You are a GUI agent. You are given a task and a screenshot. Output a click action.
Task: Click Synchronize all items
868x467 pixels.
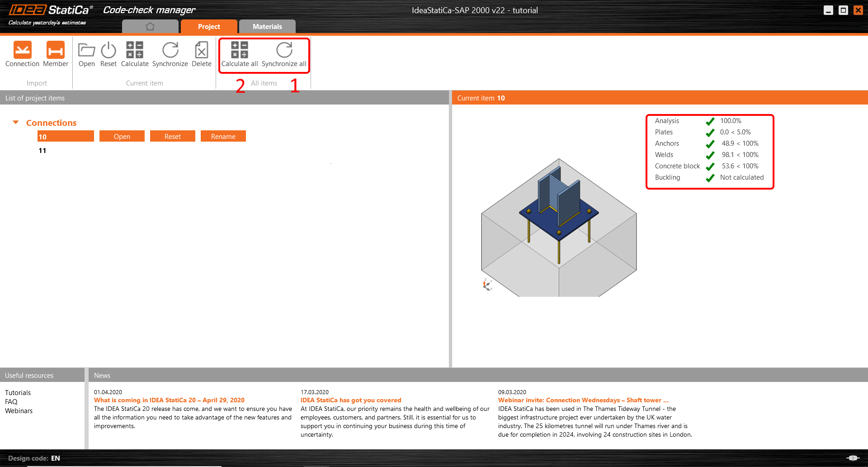pos(284,54)
